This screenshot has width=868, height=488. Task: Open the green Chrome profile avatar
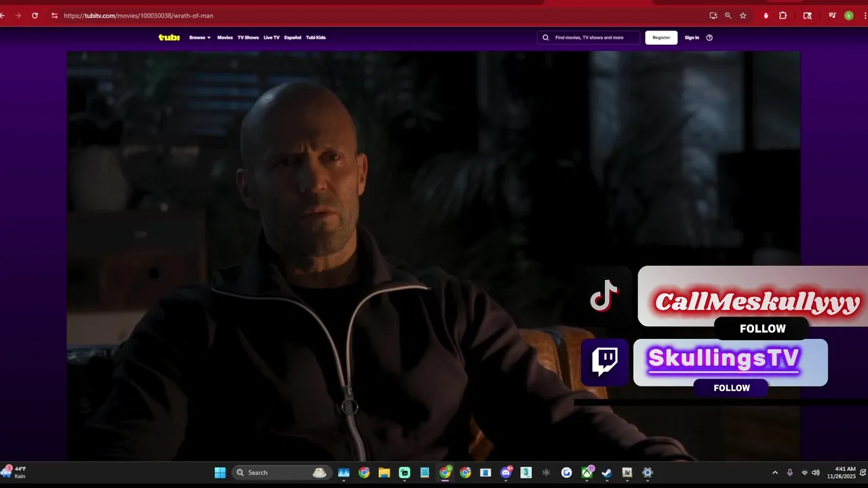click(848, 16)
